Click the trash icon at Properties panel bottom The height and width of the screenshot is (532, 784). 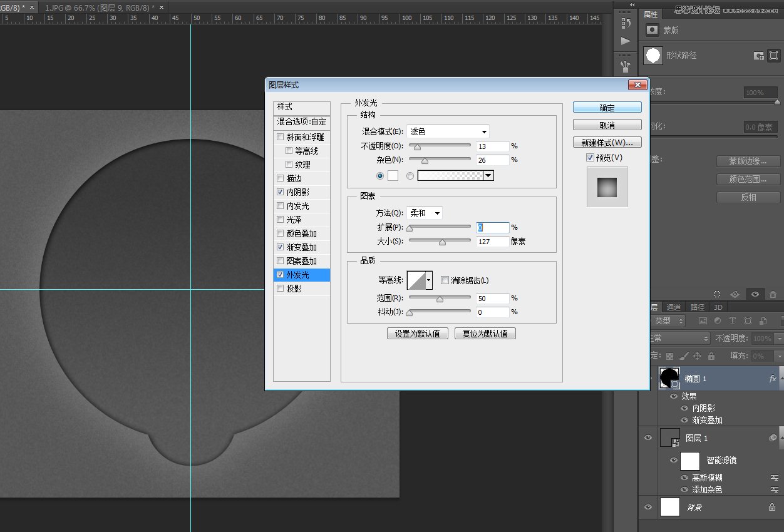773,294
